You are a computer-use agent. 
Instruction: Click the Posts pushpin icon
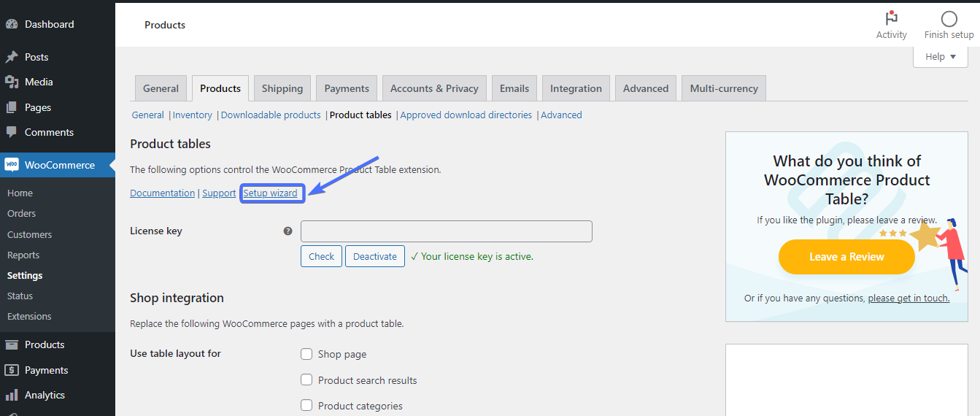tap(12, 57)
